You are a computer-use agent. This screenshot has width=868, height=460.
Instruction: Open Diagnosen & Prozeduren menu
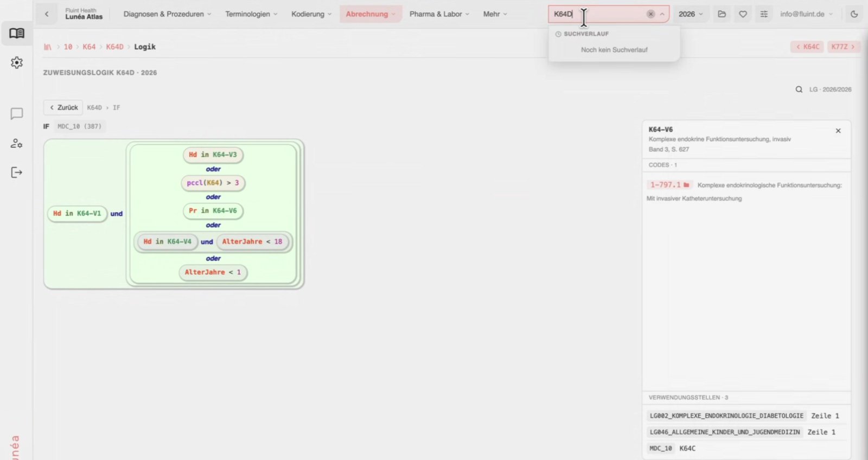tap(167, 14)
